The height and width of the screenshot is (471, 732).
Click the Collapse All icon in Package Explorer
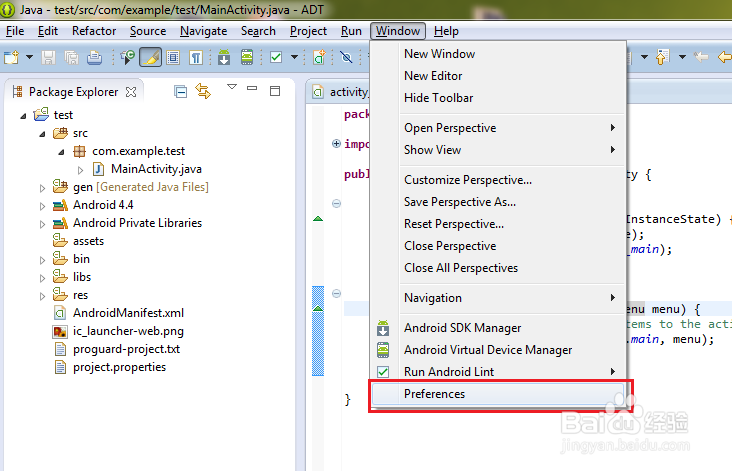(180, 91)
